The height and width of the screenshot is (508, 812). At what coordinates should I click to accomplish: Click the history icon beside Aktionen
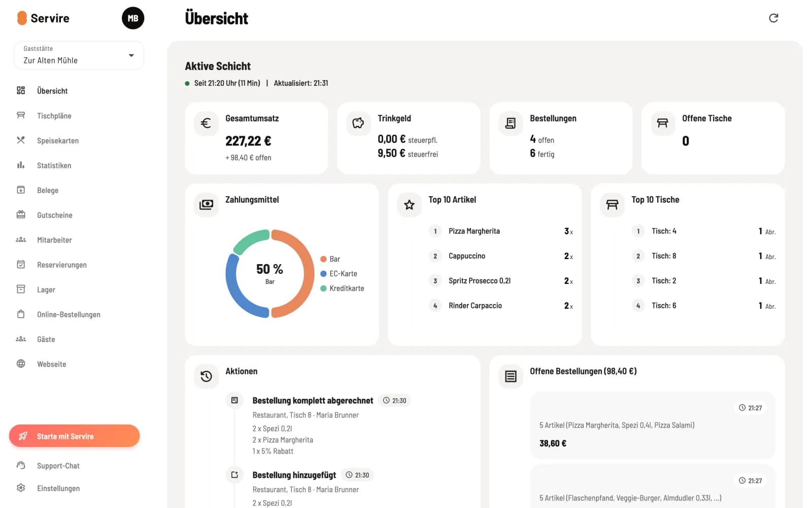tap(206, 376)
